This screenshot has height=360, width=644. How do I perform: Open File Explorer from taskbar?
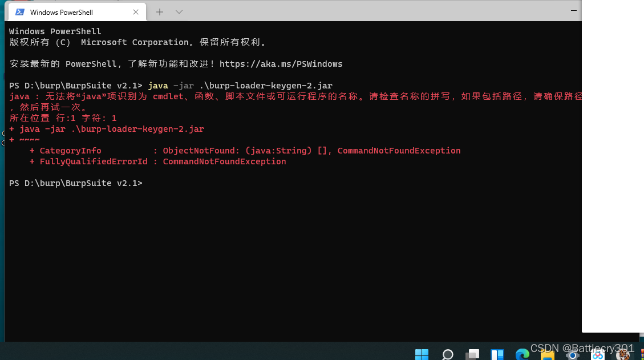(x=547, y=355)
